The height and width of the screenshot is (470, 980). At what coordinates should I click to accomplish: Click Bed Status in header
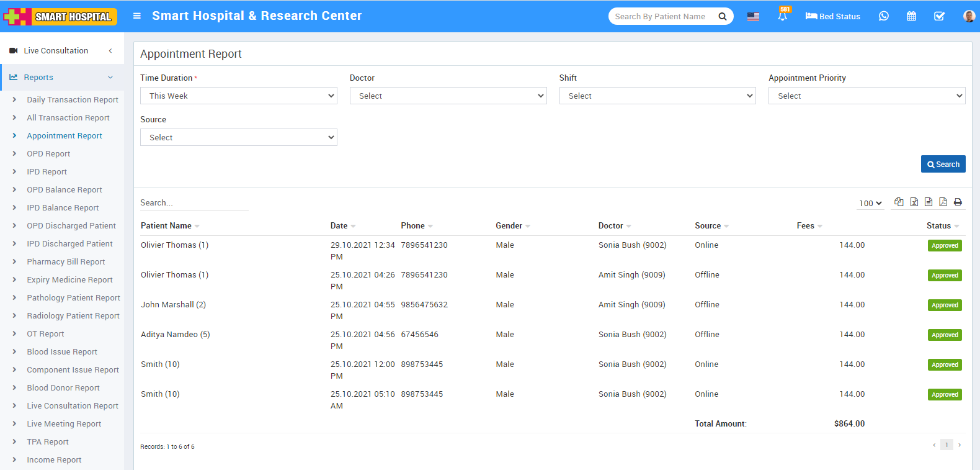click(x=832, y=16)
